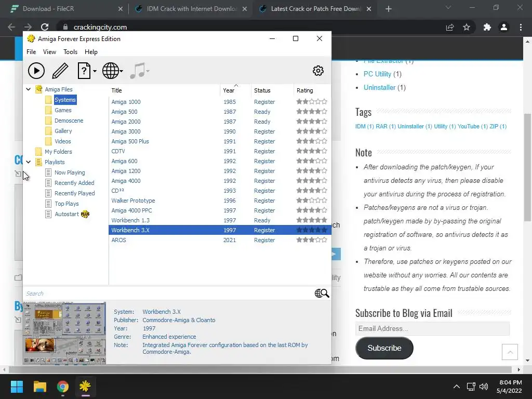Select the AROS entry
The image size is (532, 399).
pos(220,240)
